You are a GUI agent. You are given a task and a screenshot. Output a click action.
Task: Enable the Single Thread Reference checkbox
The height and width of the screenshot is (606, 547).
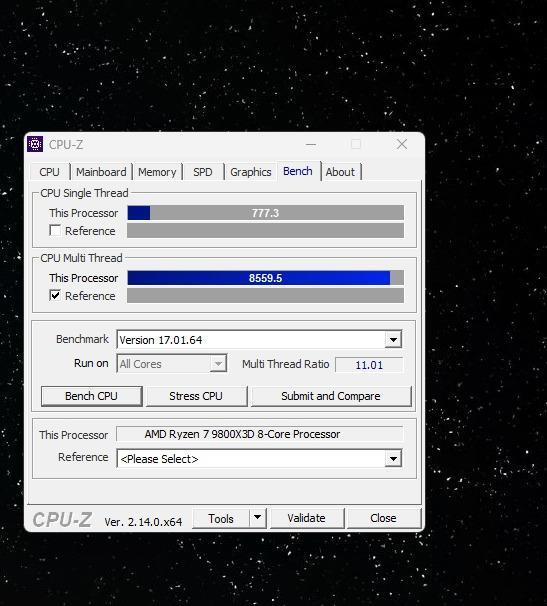click(55, 231)
